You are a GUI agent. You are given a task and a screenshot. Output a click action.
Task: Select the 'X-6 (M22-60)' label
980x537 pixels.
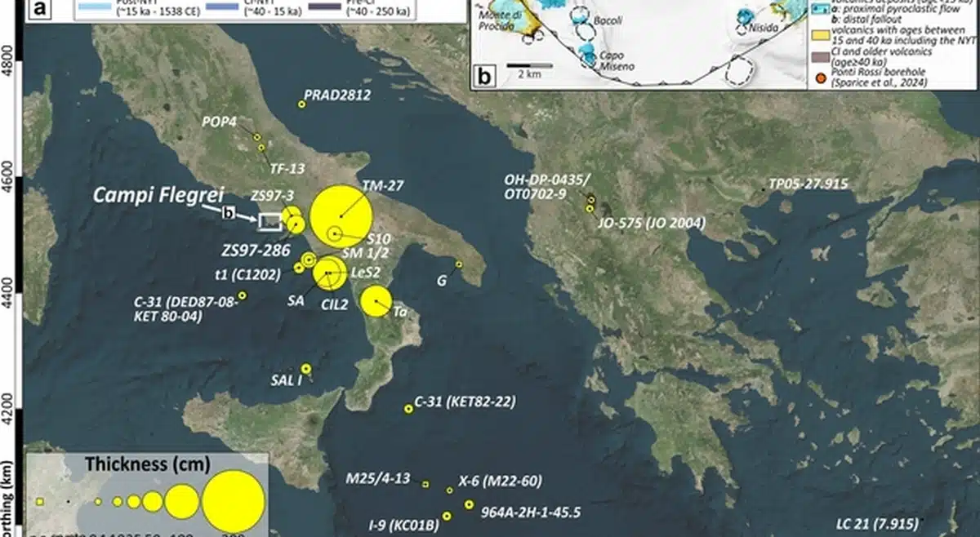tap(500, 480)
